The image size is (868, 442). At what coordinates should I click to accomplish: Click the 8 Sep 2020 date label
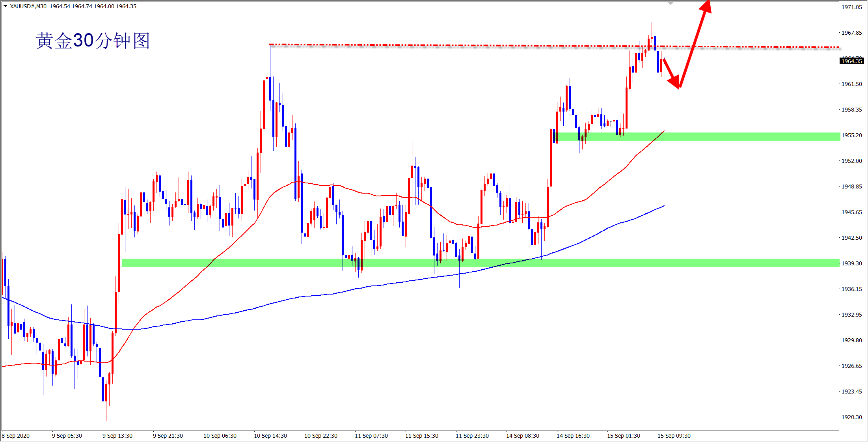click(x=16, y=436)
